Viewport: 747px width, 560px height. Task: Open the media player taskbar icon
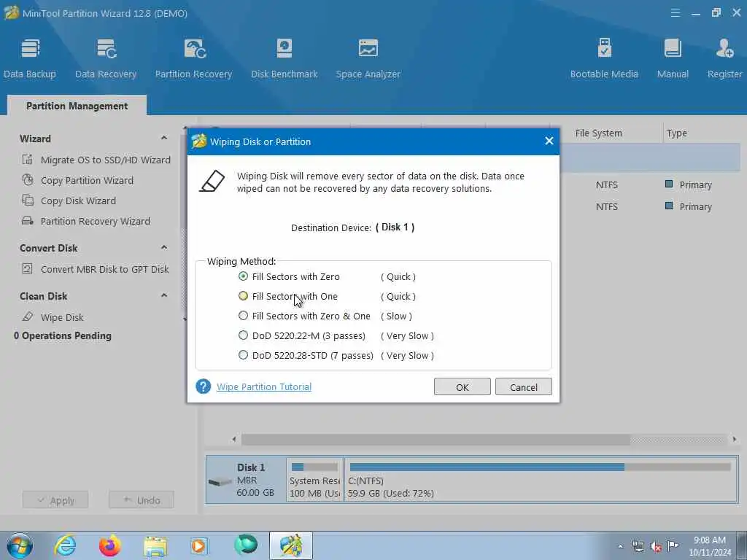coord(199,546)
